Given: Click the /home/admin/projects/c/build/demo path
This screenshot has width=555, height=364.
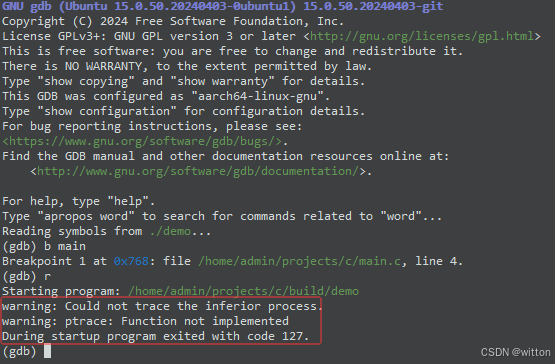Looking at the screenshot, I should point(244,291).
